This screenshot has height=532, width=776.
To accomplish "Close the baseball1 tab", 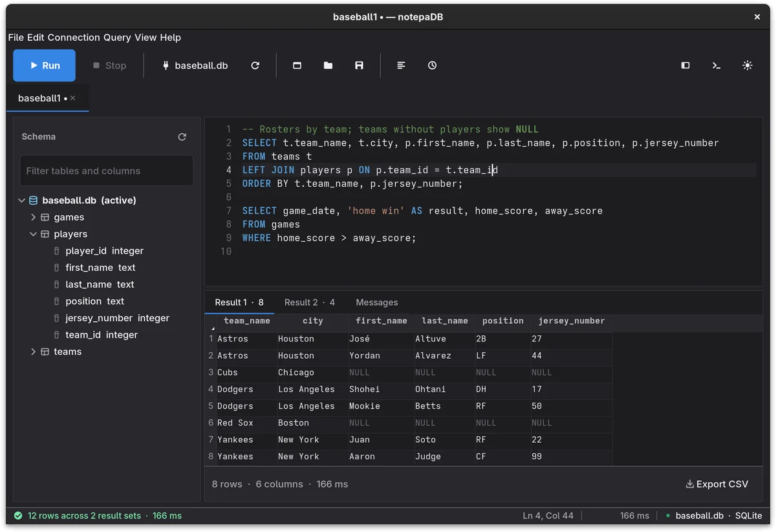I will 73,98.
